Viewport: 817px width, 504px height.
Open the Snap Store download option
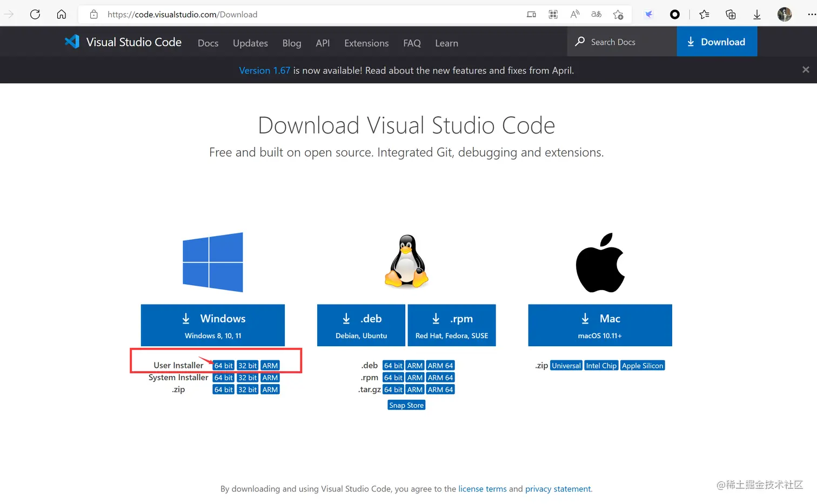(406, 405)
